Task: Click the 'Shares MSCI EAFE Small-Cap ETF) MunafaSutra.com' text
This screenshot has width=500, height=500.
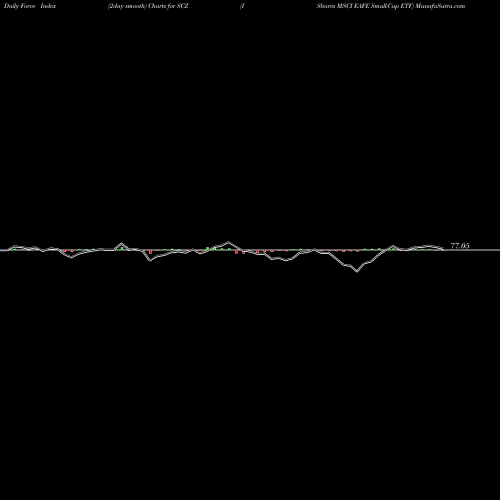Action: tap(391, 6)
